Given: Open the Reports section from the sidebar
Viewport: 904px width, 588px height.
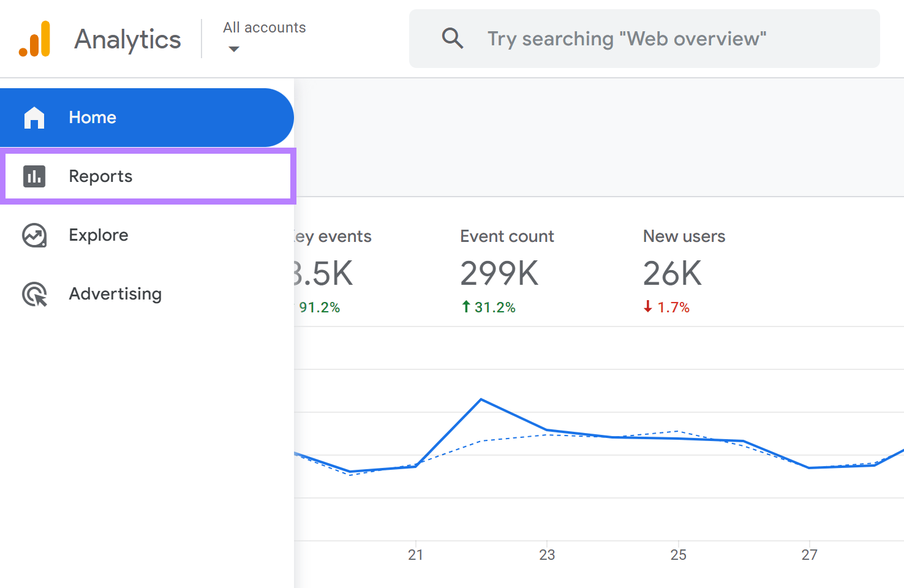Looking at the screenshot, I should pyautogui.click(x=100, y=176).
